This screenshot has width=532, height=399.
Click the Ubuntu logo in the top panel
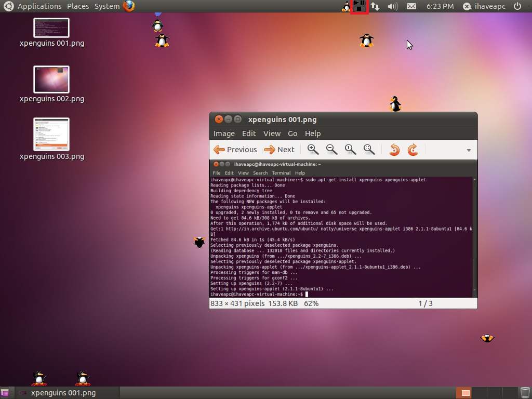8,6
